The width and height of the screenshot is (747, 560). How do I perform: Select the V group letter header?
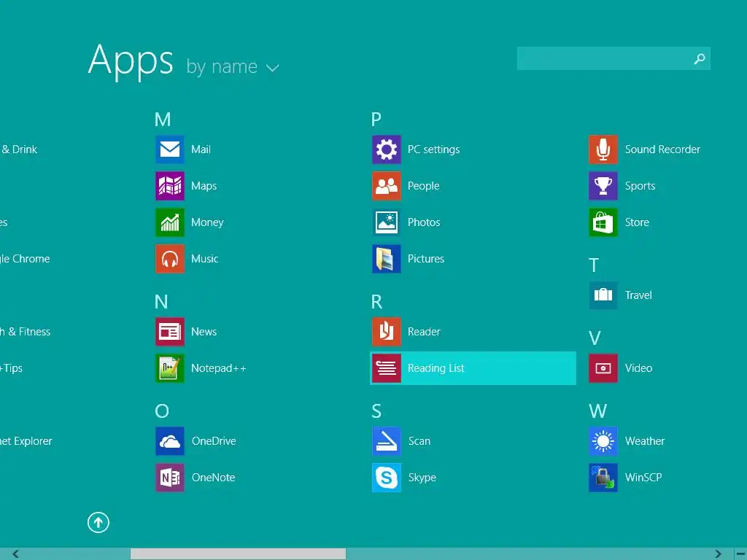[x=595, y=338]
